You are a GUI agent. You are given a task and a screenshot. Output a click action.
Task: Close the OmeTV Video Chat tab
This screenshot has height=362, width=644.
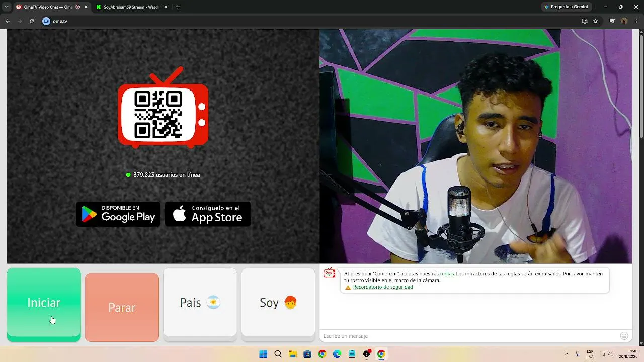86,7
